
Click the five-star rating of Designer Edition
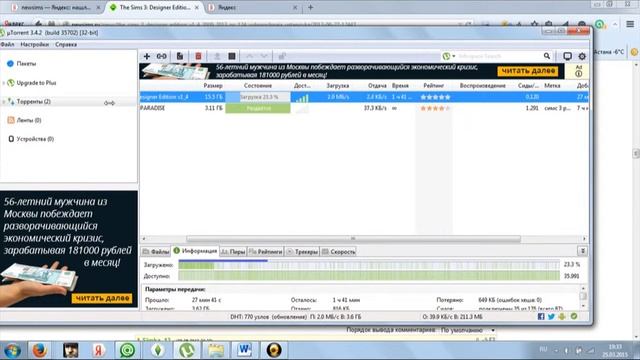[x=436, y=97]
